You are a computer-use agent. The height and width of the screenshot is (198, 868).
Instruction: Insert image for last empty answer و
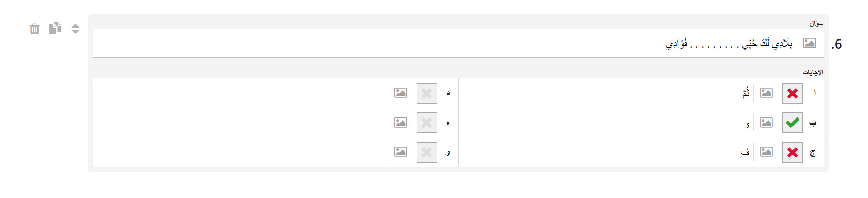[401, 152]
